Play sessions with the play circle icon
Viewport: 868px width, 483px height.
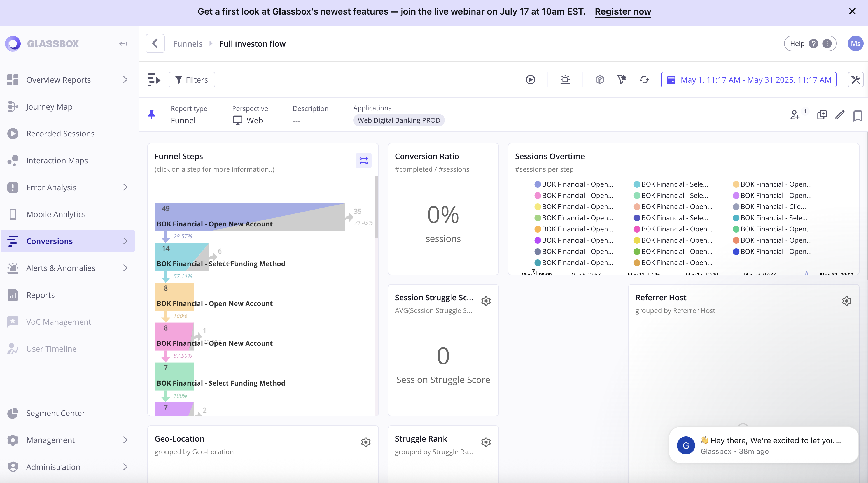click(x=530, y=80)
